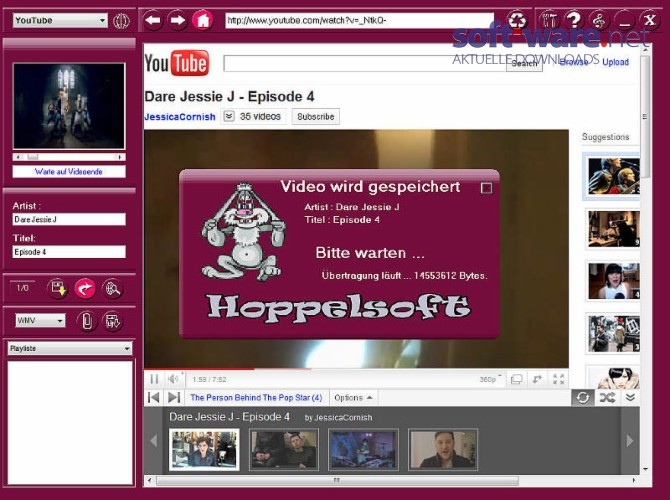670x500 pixels.
Task: Click the Artist field 'Dare Jessie J'
Action: (x=69, y=219)
